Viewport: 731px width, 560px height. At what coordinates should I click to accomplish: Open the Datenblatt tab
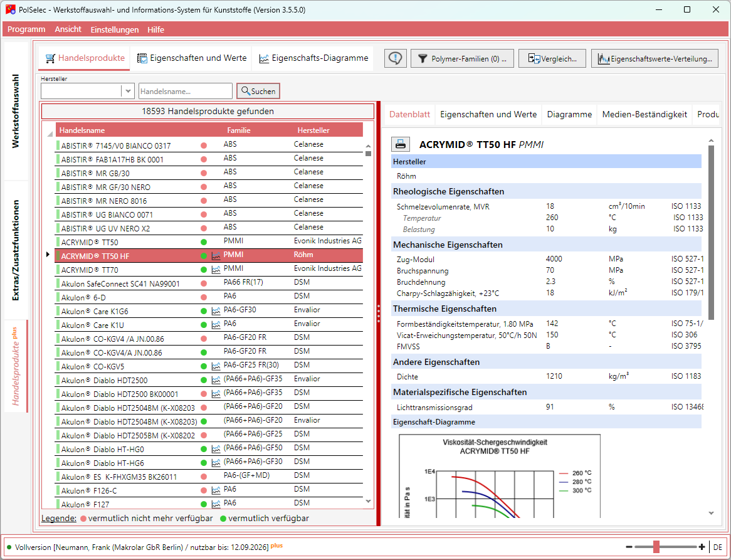(x=410, y=114)
